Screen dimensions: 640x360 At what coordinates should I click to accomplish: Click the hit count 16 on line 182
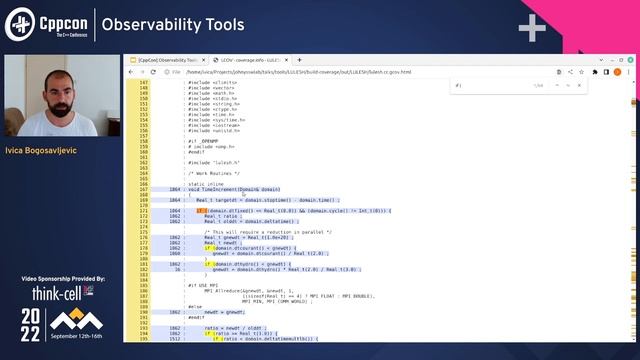[178, 269]
